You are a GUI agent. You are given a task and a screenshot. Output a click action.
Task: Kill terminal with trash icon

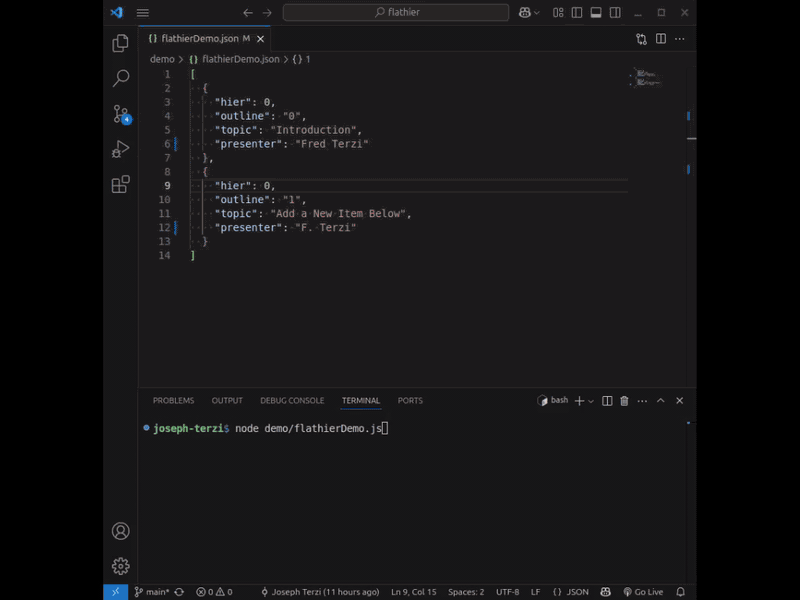point(624,401)
